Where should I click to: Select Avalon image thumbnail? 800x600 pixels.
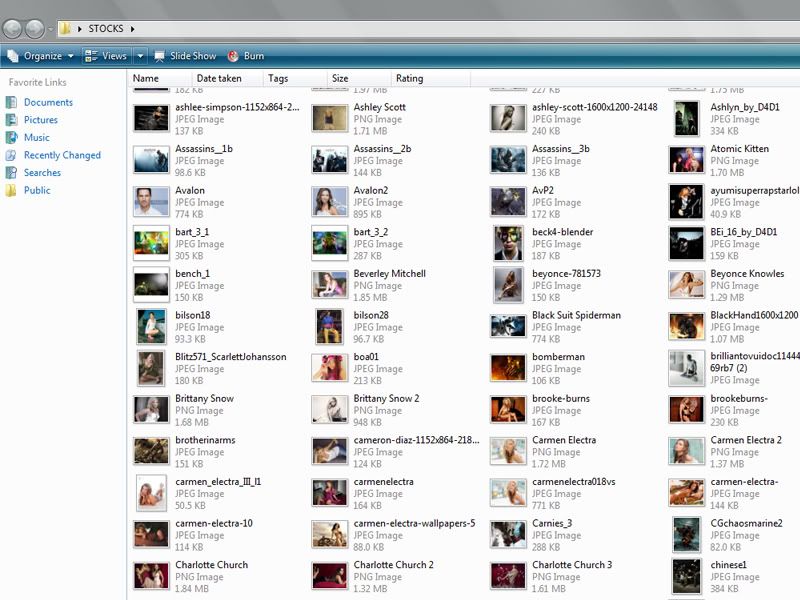(x=152, y=202)
